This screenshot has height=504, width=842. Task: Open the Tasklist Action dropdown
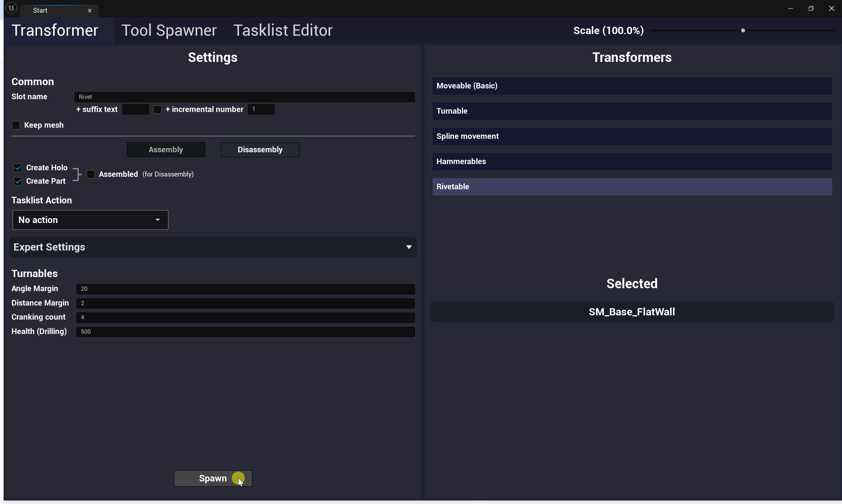90,220
